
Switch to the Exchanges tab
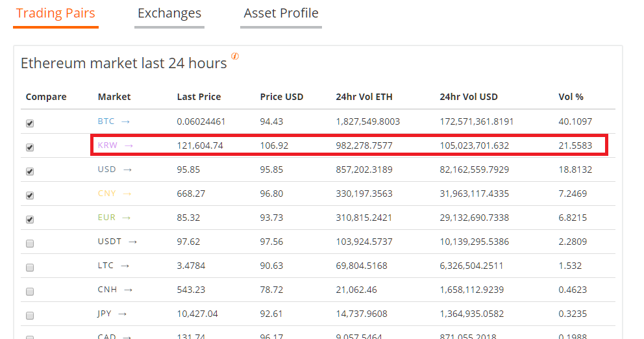pyautogui.click(x=169, y=14)
